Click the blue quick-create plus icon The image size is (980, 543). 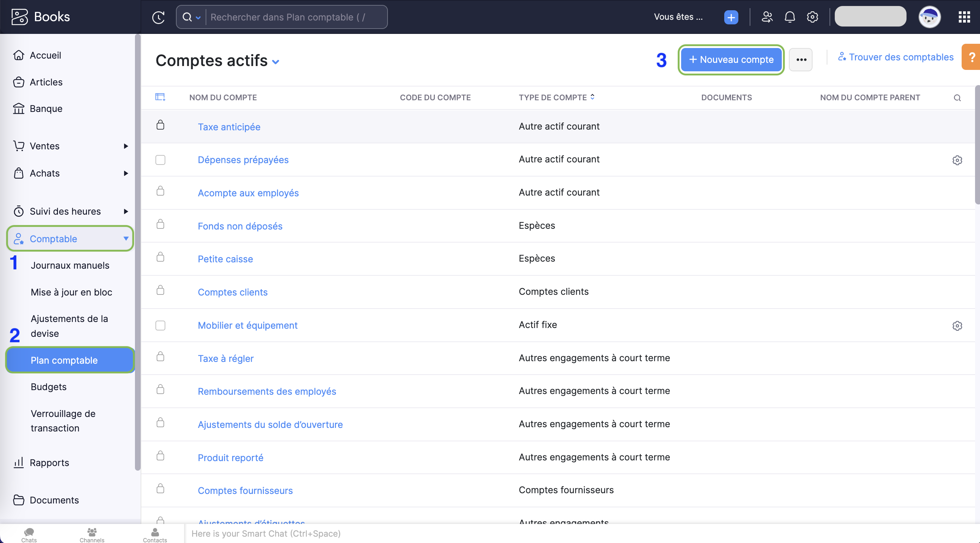coord(731,17)
